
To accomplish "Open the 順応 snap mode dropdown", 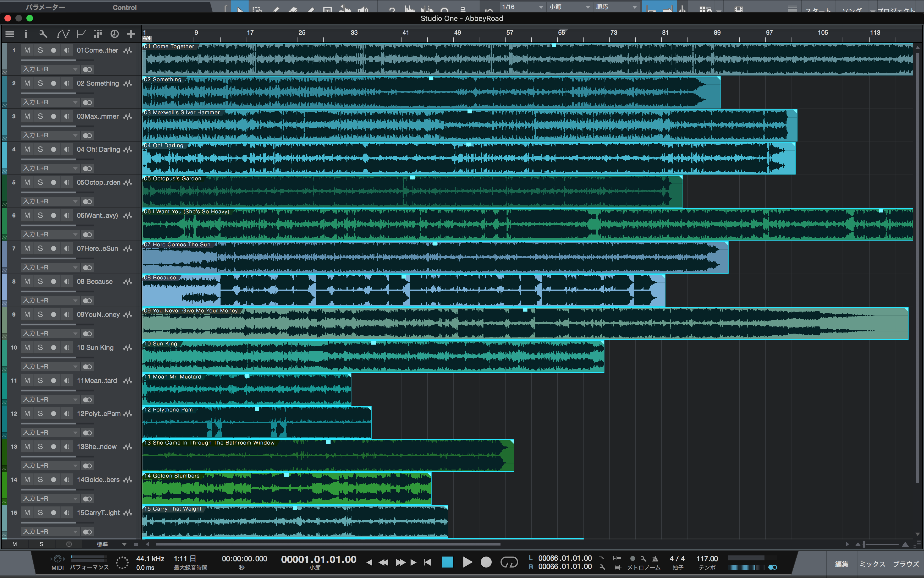I will coord(616,7).
